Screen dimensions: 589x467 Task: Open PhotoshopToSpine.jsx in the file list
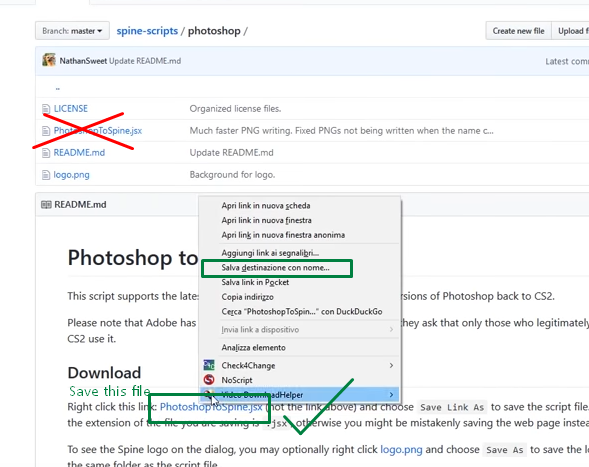98,130
